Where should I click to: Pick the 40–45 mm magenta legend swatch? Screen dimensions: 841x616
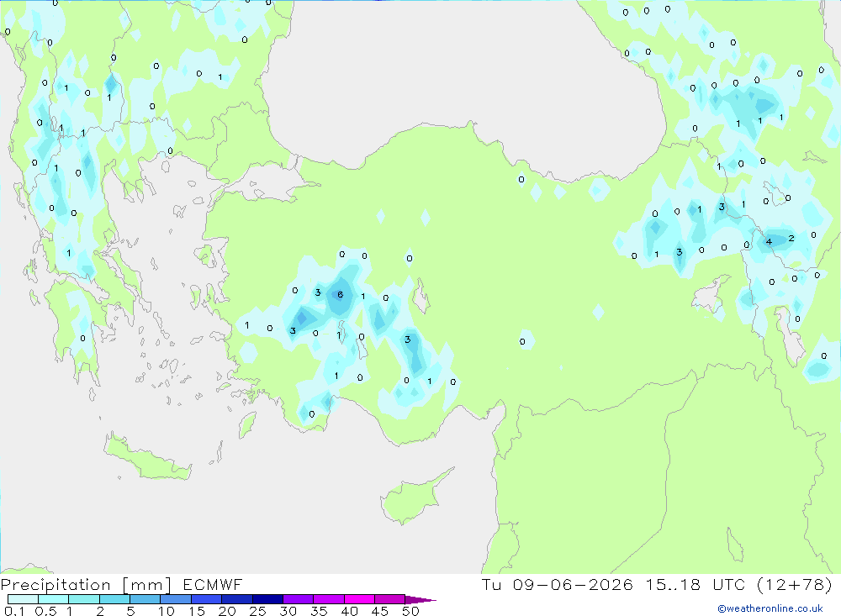click(x=359, y=599)
